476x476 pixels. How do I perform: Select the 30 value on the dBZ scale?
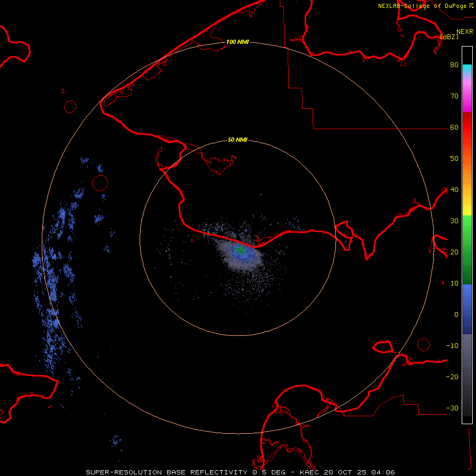(454, 221)
